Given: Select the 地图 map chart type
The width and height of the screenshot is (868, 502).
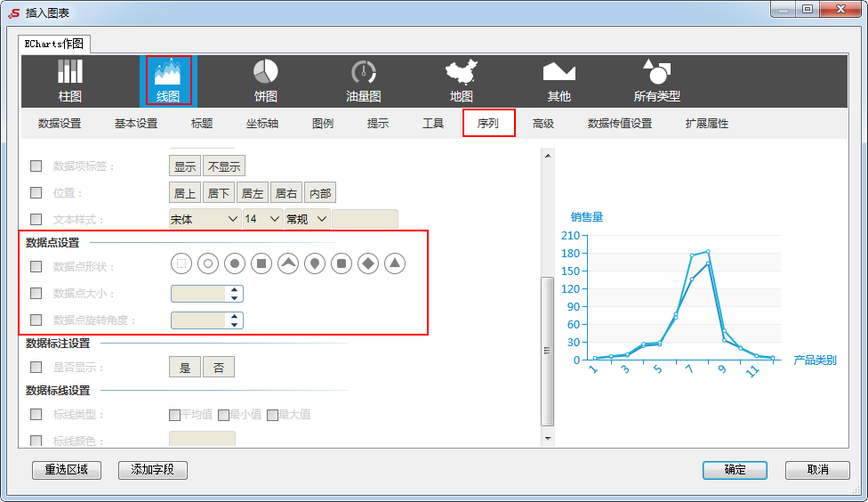Looking at the screenshot, I should pyautogui.click(x=461, y=81).
